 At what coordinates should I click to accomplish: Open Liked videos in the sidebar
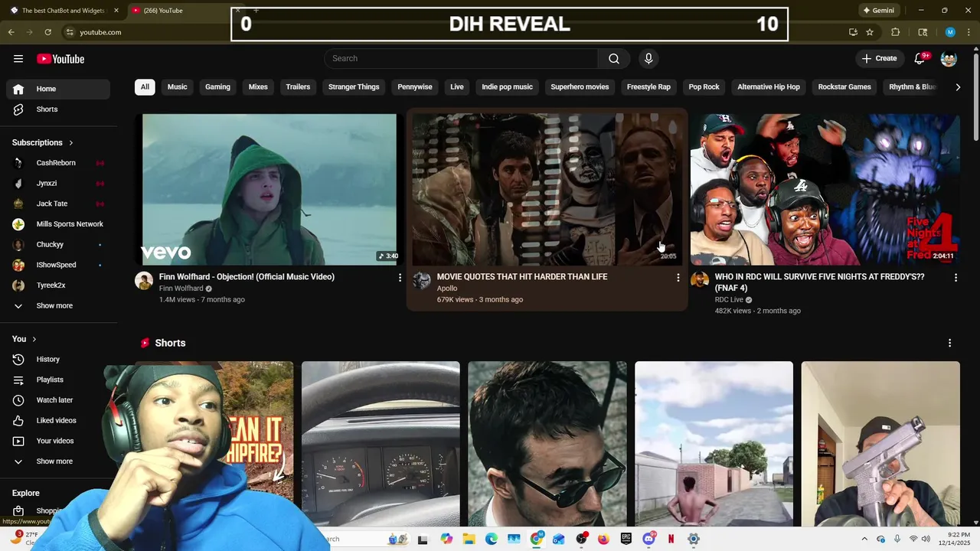[x=58, y=420]
